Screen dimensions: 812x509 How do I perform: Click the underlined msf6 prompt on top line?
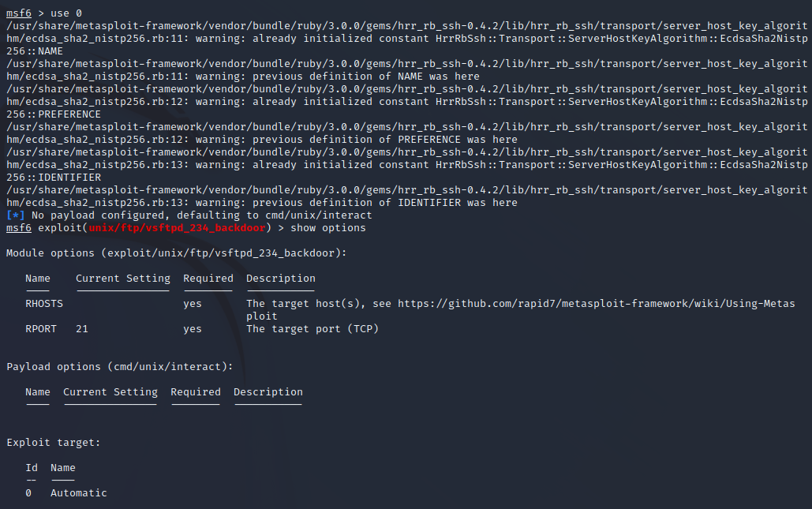tap(19, 13)
